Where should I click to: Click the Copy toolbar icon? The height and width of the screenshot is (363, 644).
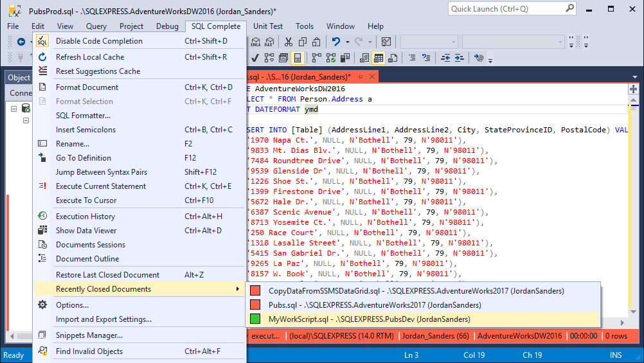pyautogui.click(x=303, y=42)
